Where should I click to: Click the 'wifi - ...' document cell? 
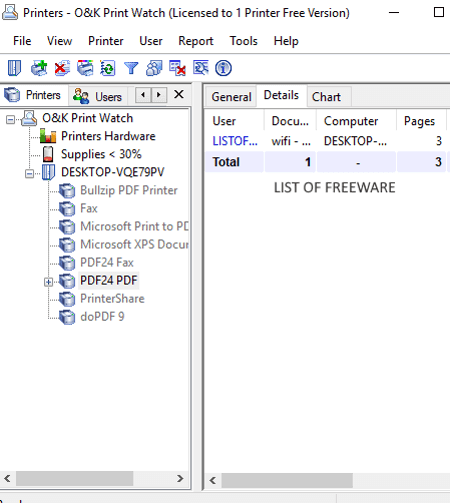click(x=291, y=141)
